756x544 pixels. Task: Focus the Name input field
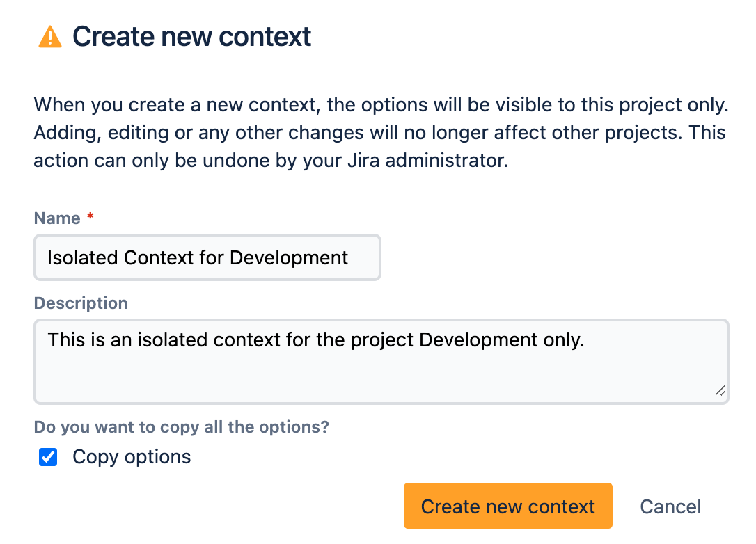(207, 258)
